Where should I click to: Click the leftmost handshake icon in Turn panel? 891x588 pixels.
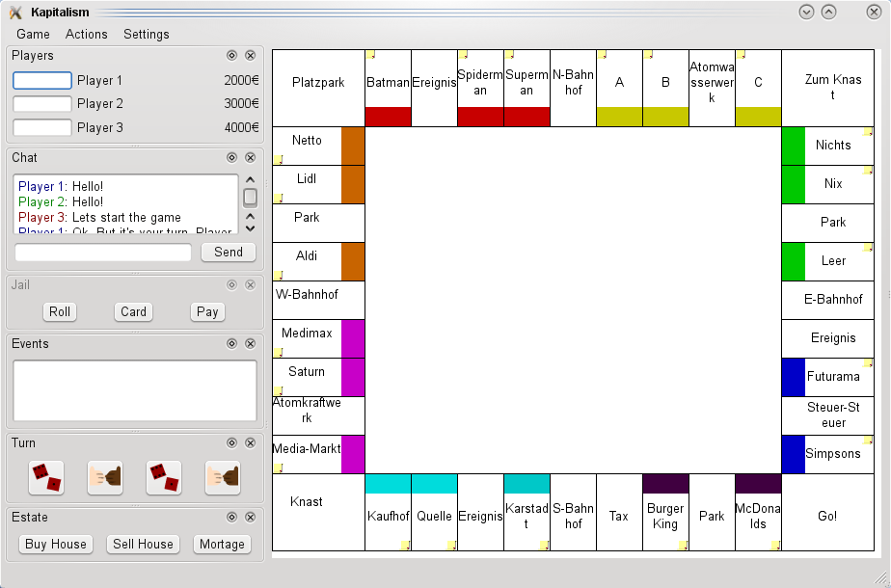105,478
